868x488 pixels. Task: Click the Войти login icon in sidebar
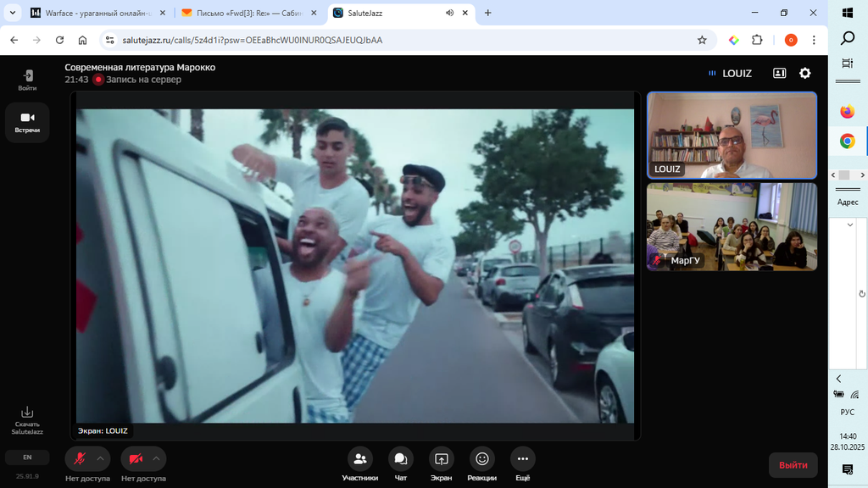pyautogui.click(x=27, y=76)
